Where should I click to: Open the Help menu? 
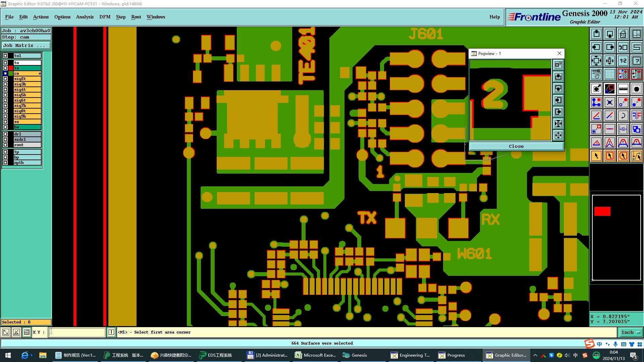point(495,17)
